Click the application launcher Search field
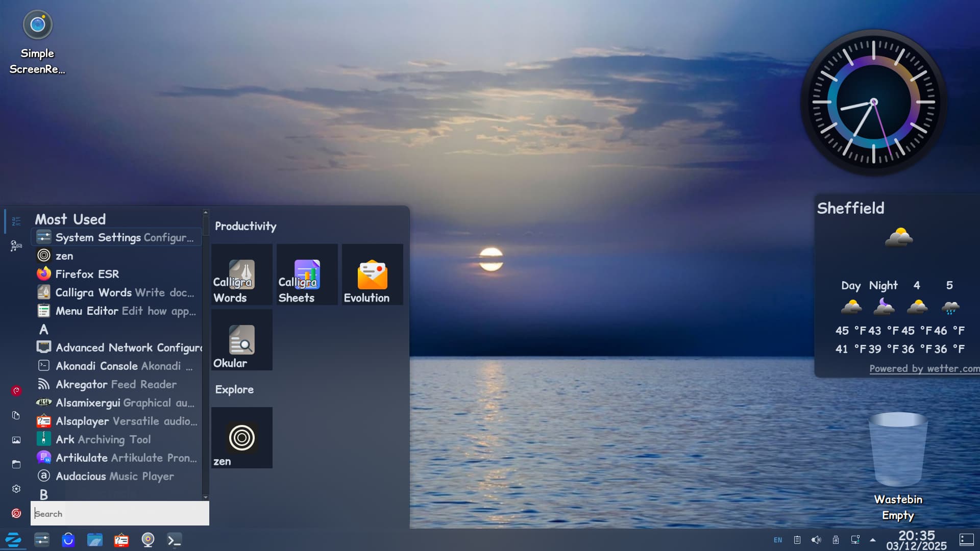980x551 pixels. (120, 514)
